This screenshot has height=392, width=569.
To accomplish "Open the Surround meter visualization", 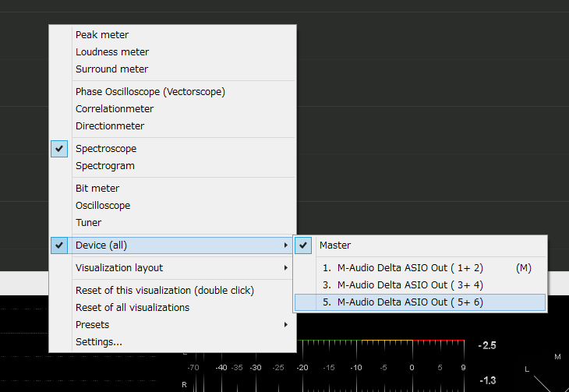I will 173,69.
